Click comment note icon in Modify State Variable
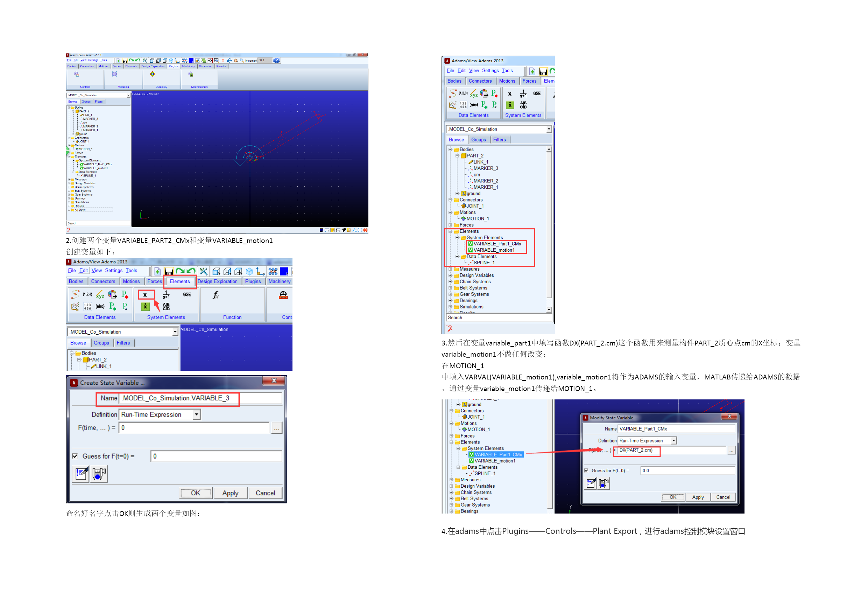The height and width of the screenshot is (614, 868). click(x=591, y=483)
